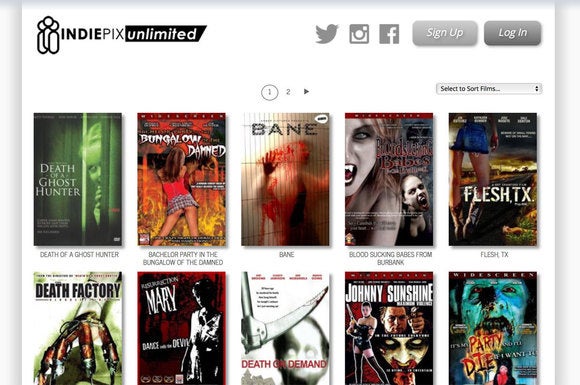The width and height of the screenshot is (580, 385).
Task: Open the Twitter icon link
Action: pyautogui.click(x=327, y=34)
